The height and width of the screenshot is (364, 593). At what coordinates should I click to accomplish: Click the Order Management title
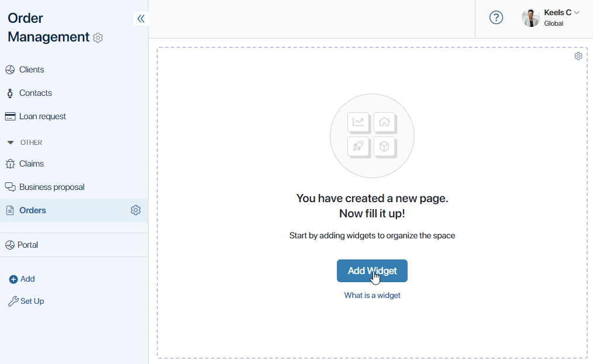click(49, 27)
